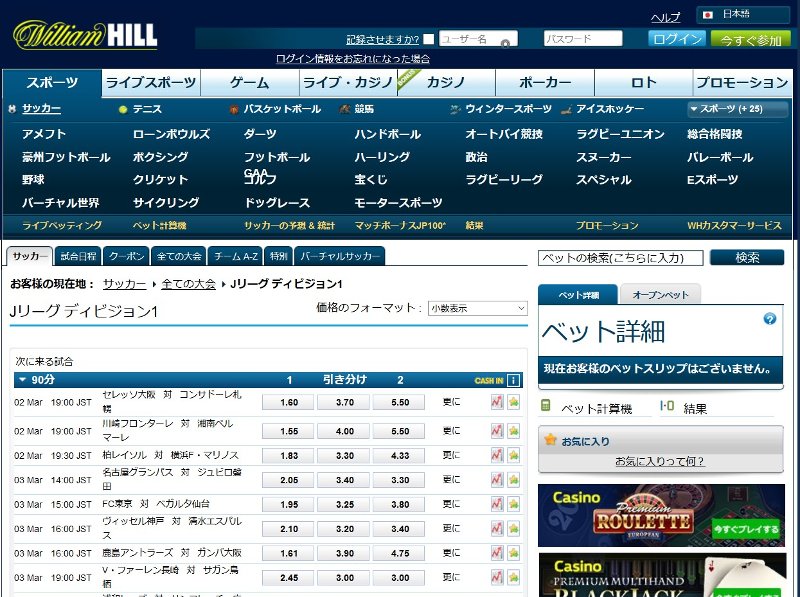Click the 検索 search button
The image size is (800, 597).
tap(747, 258)
